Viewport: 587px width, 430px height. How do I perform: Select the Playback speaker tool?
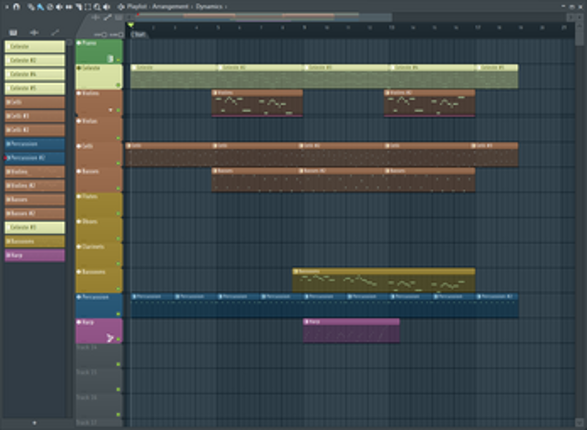click(107, 7)
